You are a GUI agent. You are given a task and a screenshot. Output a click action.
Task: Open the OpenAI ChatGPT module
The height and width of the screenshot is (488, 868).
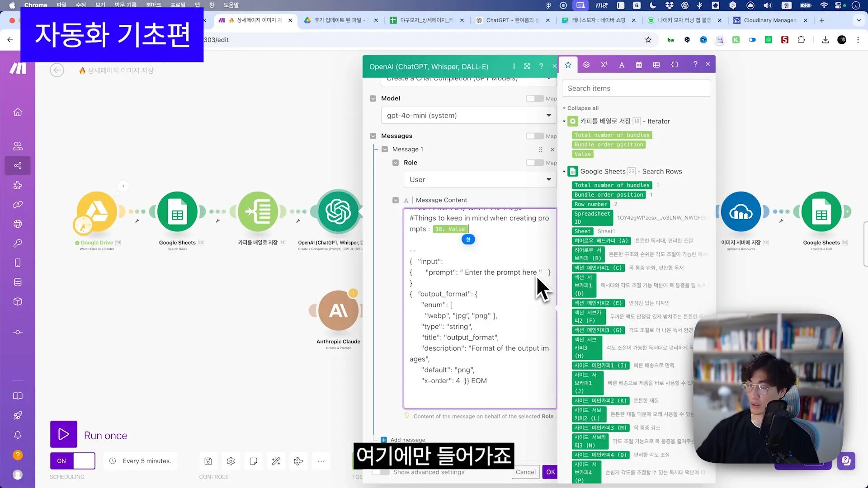pyautogui.click(x=338, y=212)
